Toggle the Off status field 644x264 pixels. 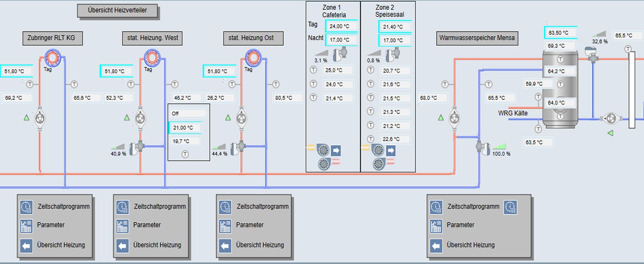pos(188,113)
